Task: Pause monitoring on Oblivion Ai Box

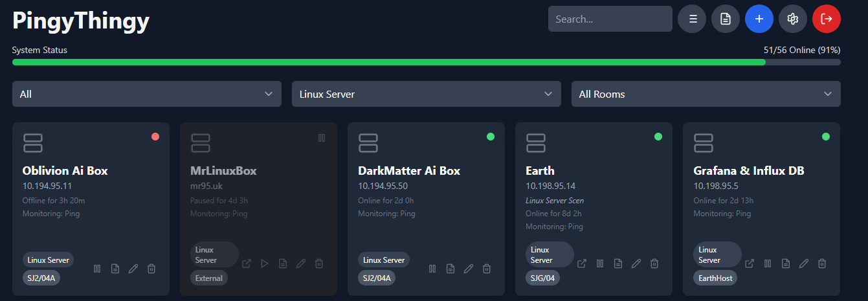Action: tap(97, 269)
